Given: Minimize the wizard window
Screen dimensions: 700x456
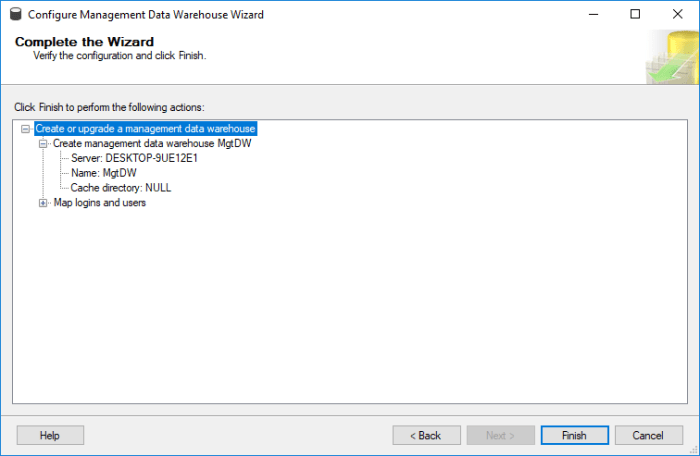Looking at the screenshot, I should pyautogui.click(x=589, y=15).
